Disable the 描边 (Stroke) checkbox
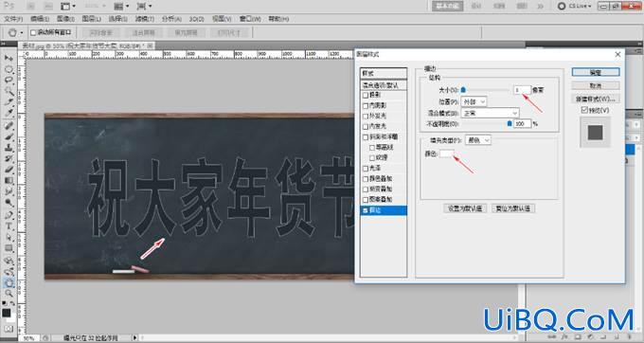 (x=366, y=210)
